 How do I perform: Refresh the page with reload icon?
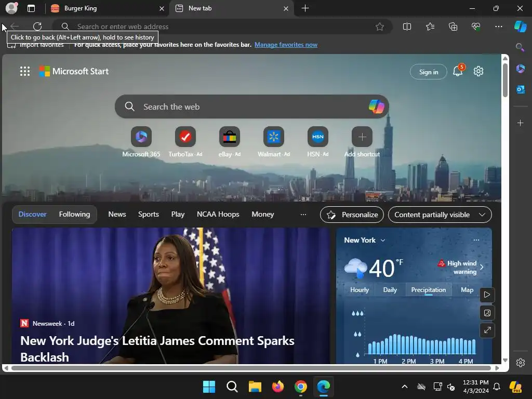click(x=37, y=26)
